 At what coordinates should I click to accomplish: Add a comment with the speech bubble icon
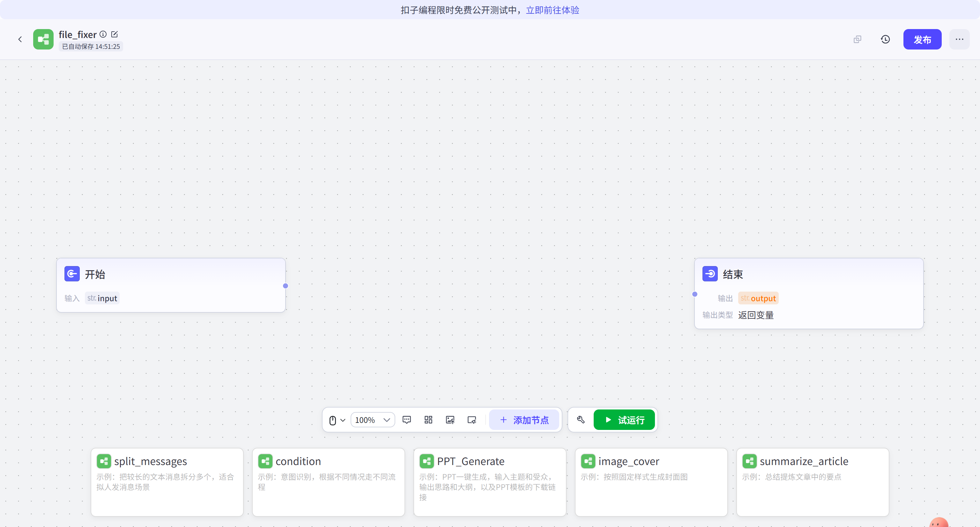pos(406,420)
